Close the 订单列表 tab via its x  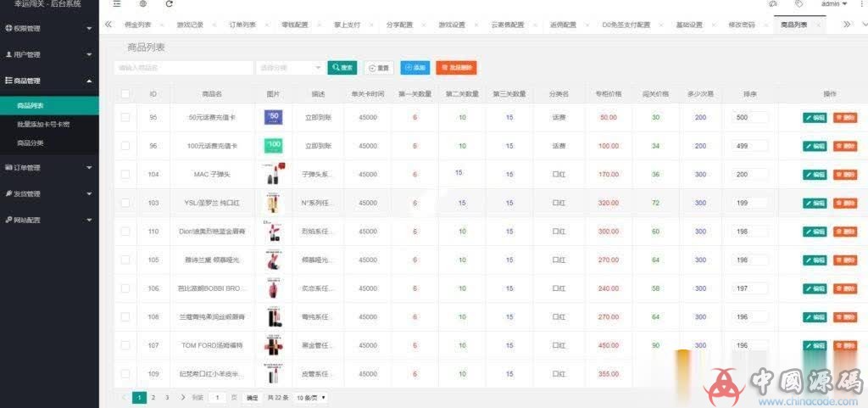pyautogui.click(x=267, y=25)
